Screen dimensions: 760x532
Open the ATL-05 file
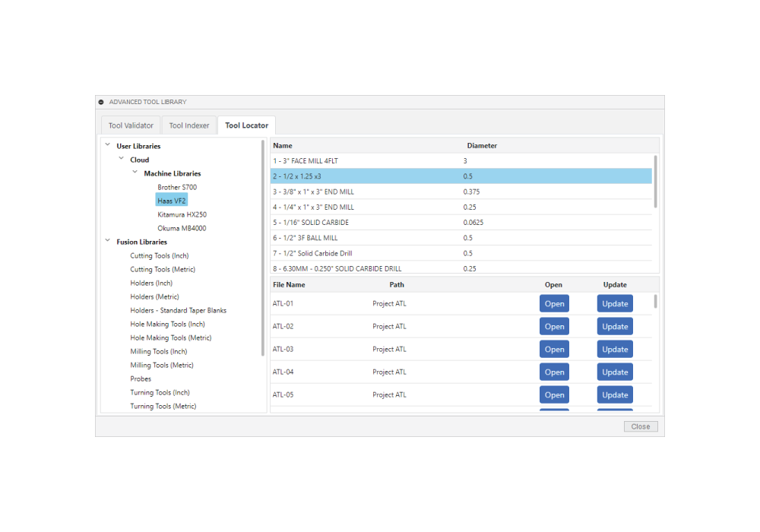point(554,395)
